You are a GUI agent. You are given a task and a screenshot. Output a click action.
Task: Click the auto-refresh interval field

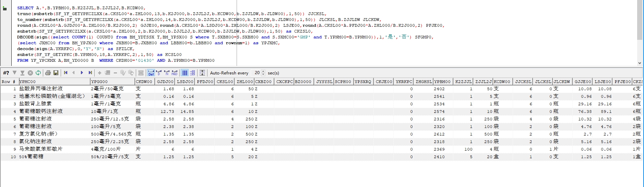click(257, 73)
